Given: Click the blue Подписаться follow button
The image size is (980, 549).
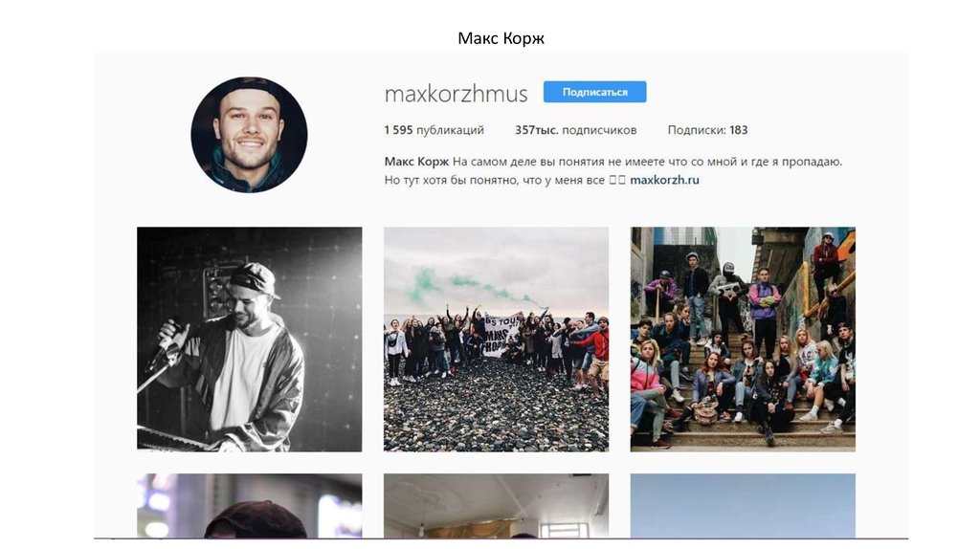Looking at the screenshot, I should click(x=594, y=92).
